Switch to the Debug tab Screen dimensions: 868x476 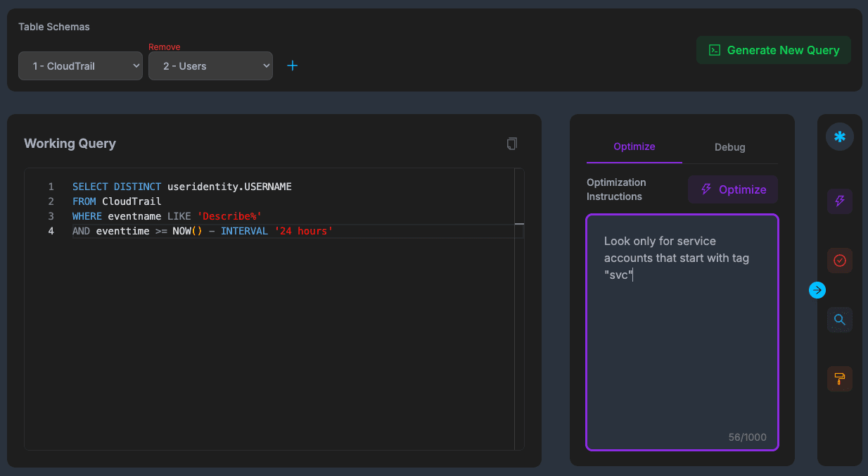click(729, 147)
